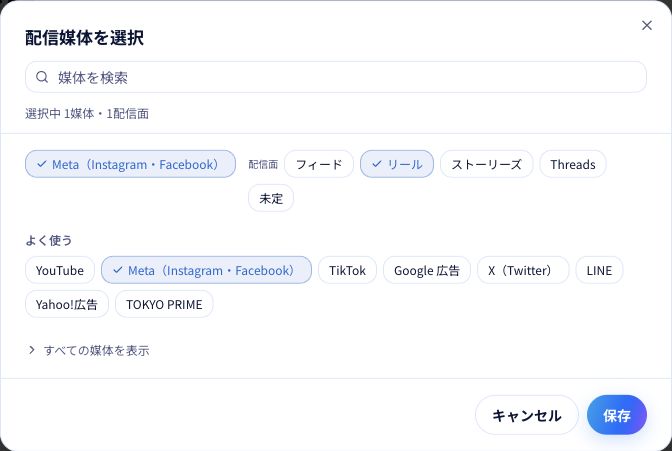Viewport: 672px width, 451px height.
Task: Close the dialog with the X icon
Action: (x=647, y=25)
